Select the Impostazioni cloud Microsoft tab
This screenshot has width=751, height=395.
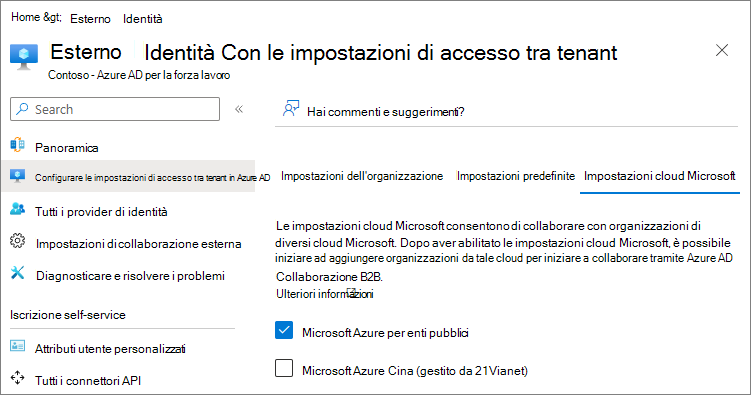tap(660, 176)
